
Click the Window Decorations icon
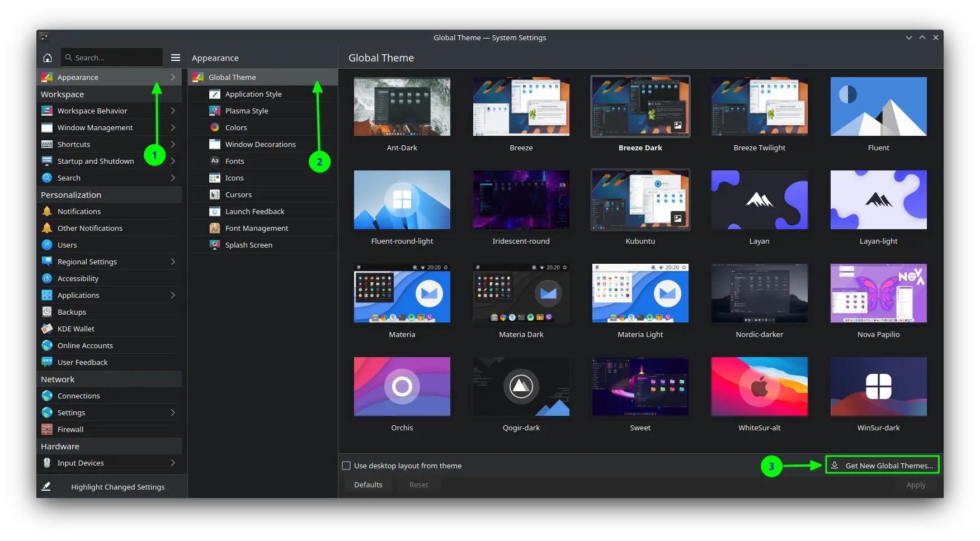(x=215, y=144)
